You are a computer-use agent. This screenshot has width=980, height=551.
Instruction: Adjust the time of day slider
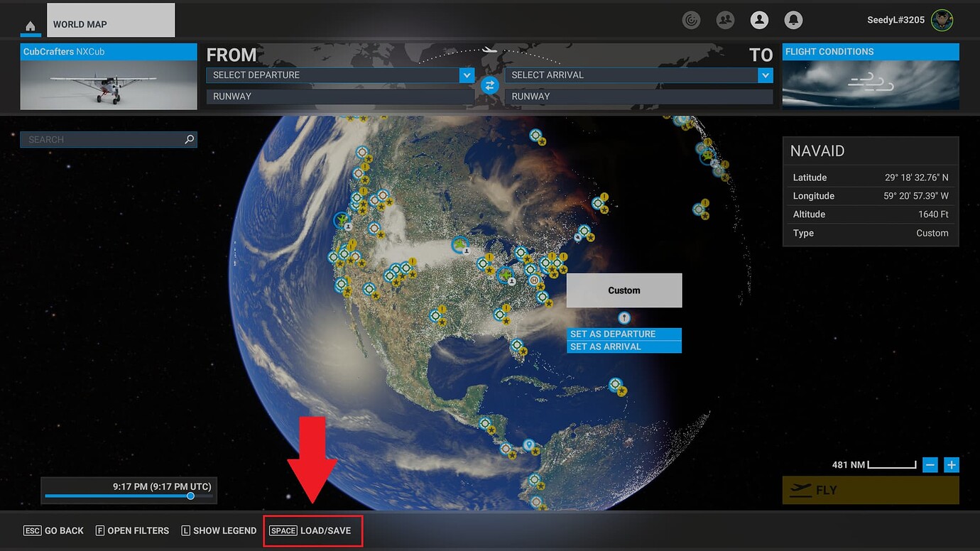pyautogui.click(x=189, y=496)
